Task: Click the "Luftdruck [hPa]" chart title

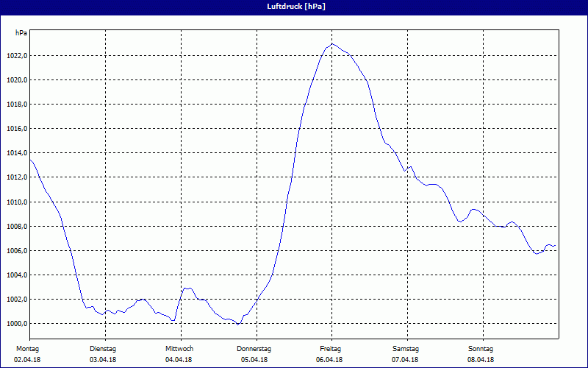Action: (x=294, y=7)
